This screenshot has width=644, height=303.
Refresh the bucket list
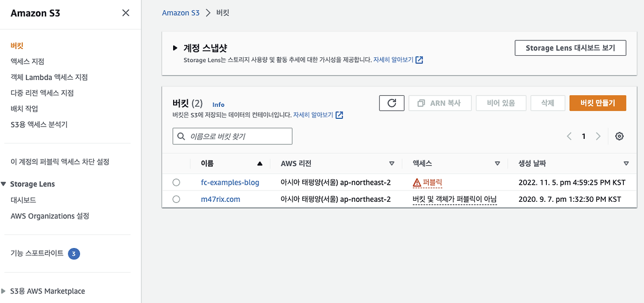point(392,103)
